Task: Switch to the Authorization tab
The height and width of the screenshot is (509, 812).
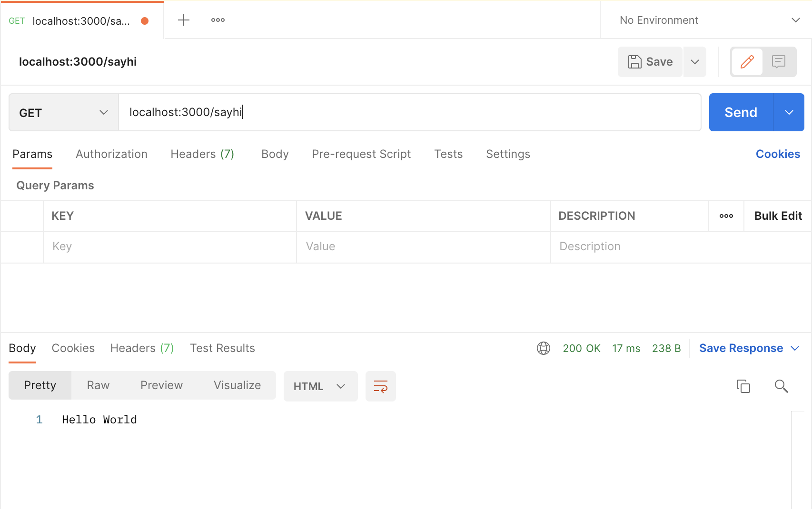Action: tap(111, 154)
